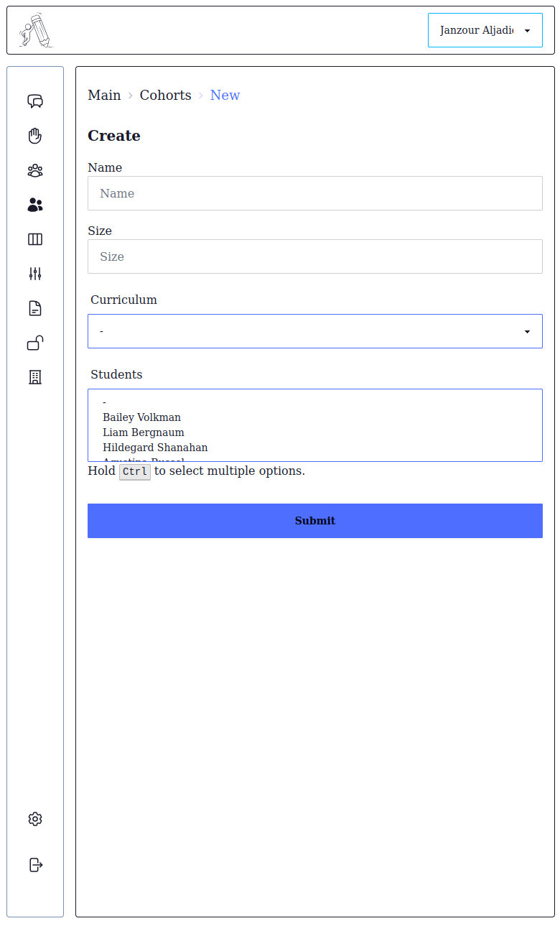Open the columns board sidebar icon
560x926 pixels.
tap(35, 239)
